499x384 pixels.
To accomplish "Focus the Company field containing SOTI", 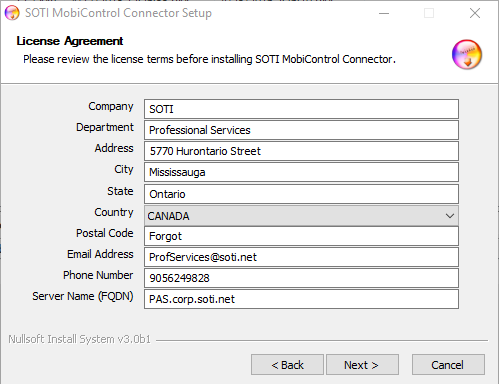I will [x=301, y=109].
